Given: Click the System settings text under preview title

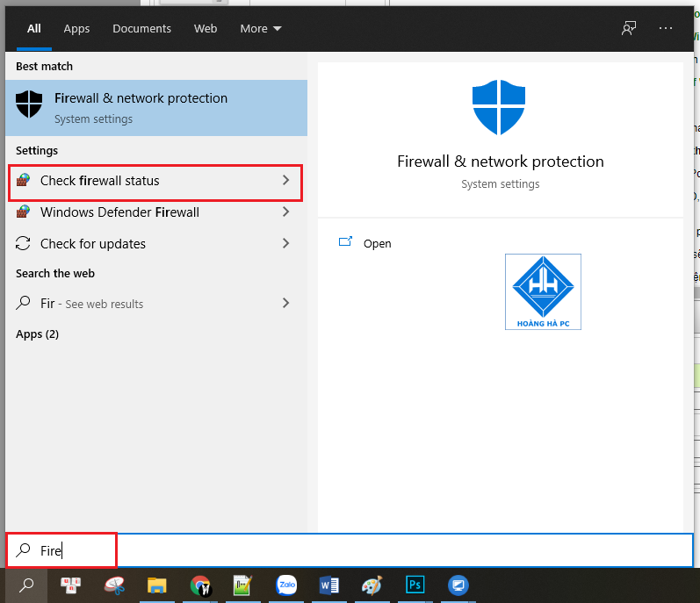Looking at the screenshot, I should 500,184.
